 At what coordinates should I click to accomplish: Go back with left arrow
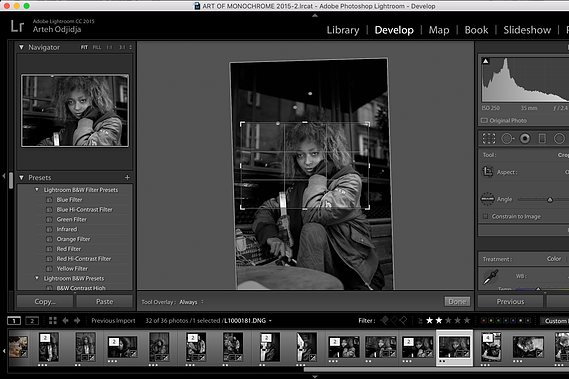[x=65, y=321]
